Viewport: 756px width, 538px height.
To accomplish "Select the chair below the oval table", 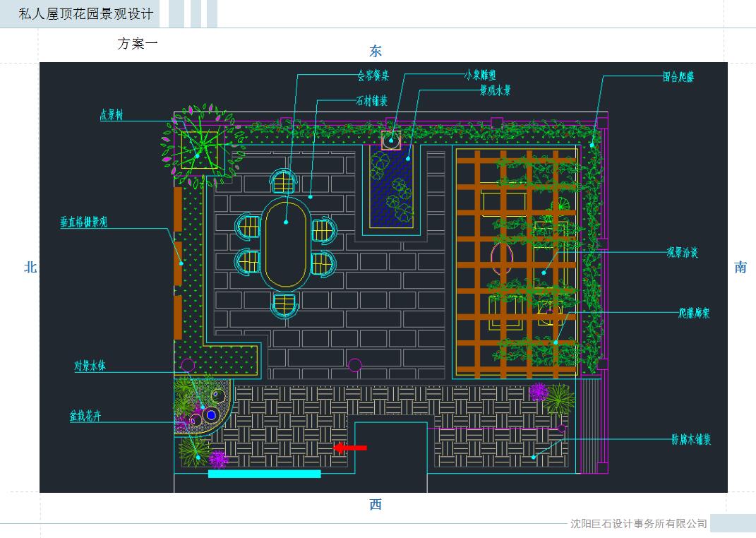I will pyautogui.click(x=285, y=304).
